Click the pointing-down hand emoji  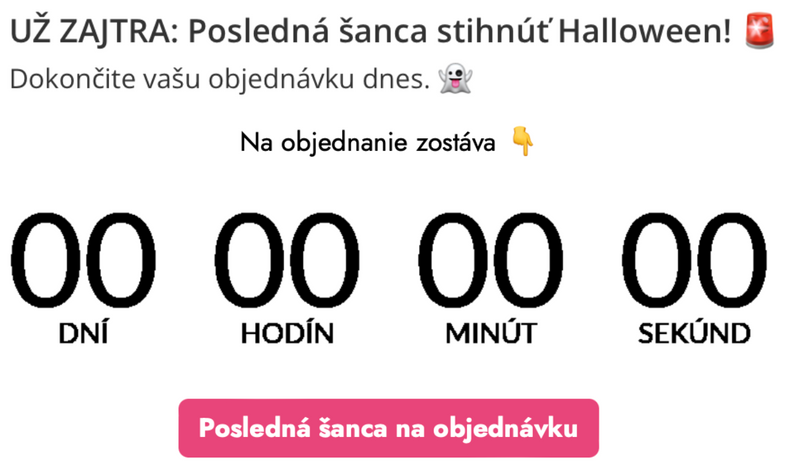coord(522,142)
